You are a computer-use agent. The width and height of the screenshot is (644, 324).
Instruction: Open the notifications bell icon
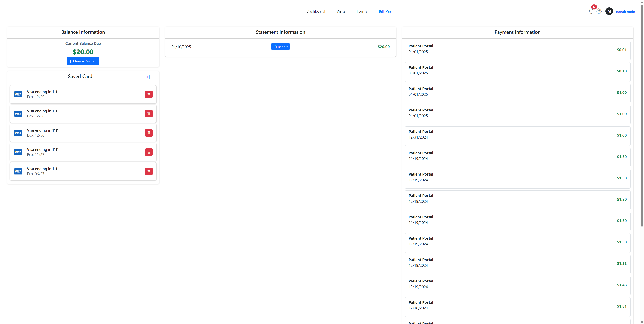click(x=591, y=11)
